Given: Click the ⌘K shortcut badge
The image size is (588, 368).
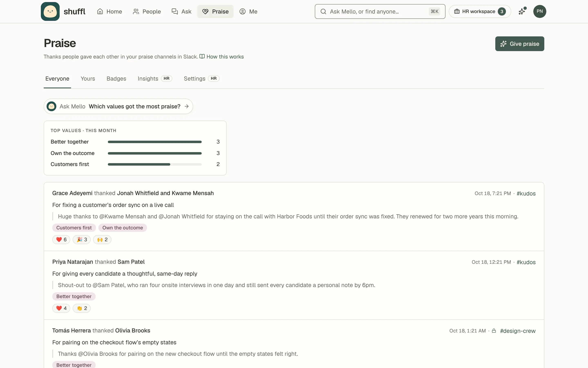Looking at the screenshot, I should click(x=434, y=11).
